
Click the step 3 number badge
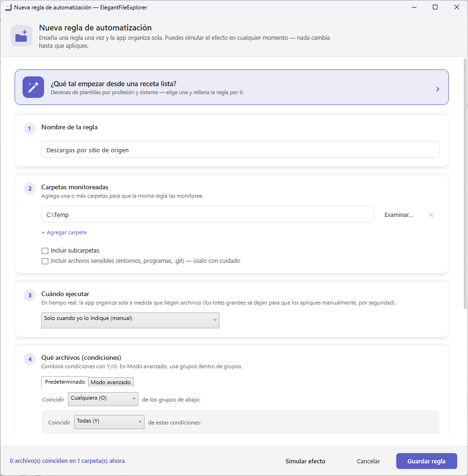pos(30,295)
